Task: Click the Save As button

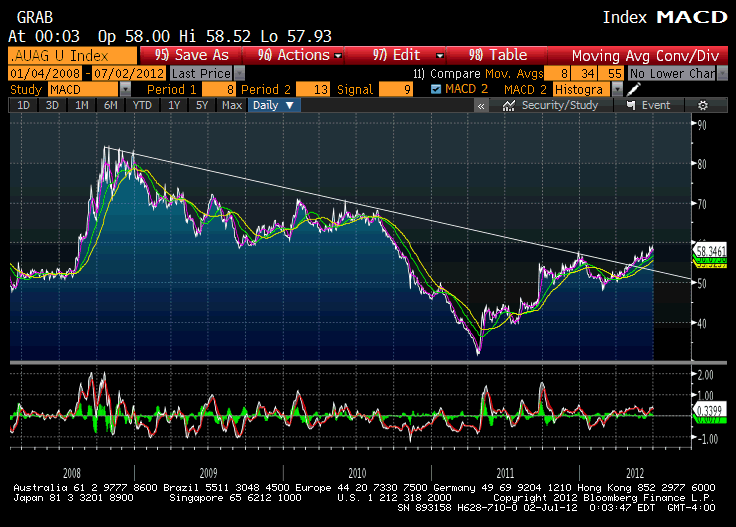Action: coord(191,55)
